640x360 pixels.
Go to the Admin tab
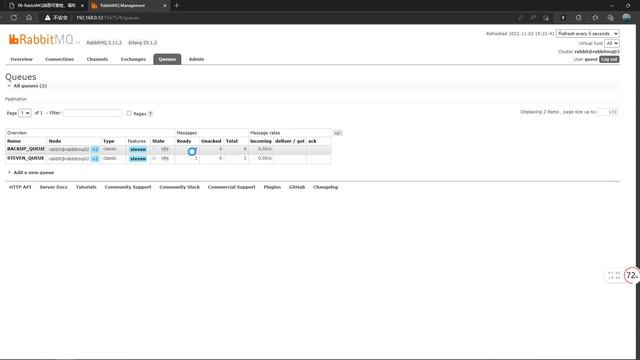(x=196, y=59)
